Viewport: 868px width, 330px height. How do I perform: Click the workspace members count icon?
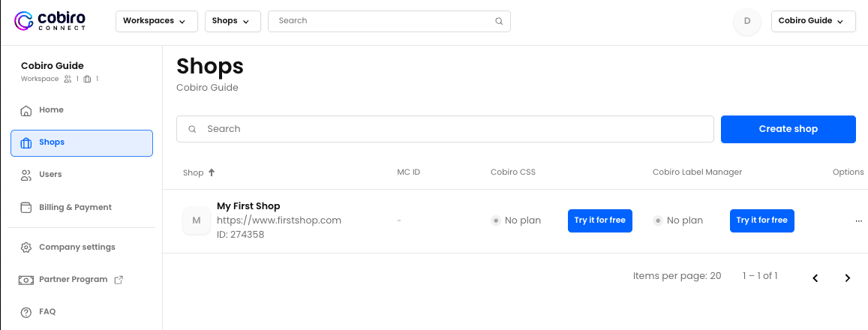click(68, 79)
